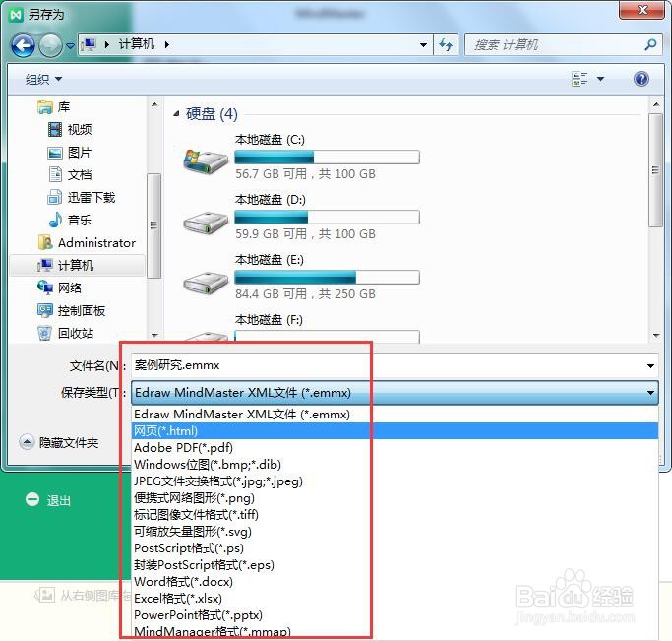Click 计算机 in the address breadcrumb

click(x=137, y=44)
